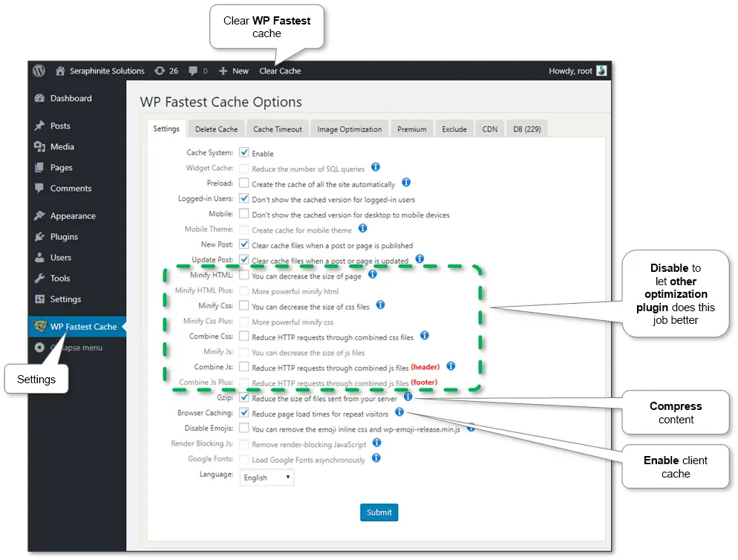Toggle the New Post checkbox
Viewport: 738px width, 560px height.
click(244, 244)
